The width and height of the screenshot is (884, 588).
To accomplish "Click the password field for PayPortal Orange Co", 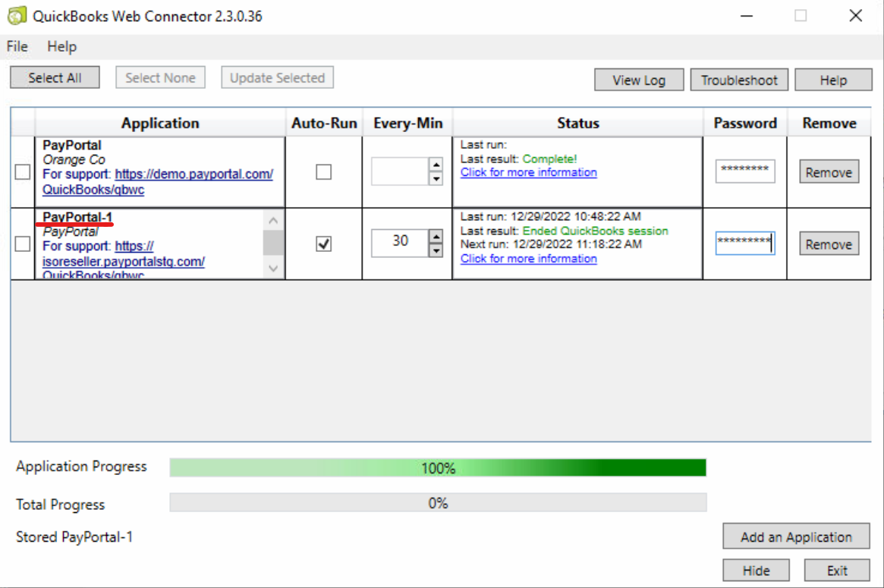I will point(744,171).
